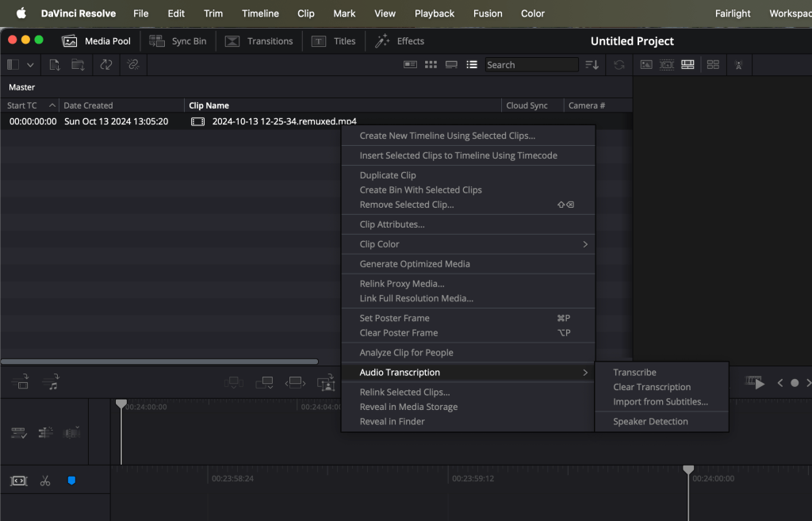Viewport: 812px width, 521px height.
Task: Click the media pool horizontal scrollbar
Action: (159, 362)
